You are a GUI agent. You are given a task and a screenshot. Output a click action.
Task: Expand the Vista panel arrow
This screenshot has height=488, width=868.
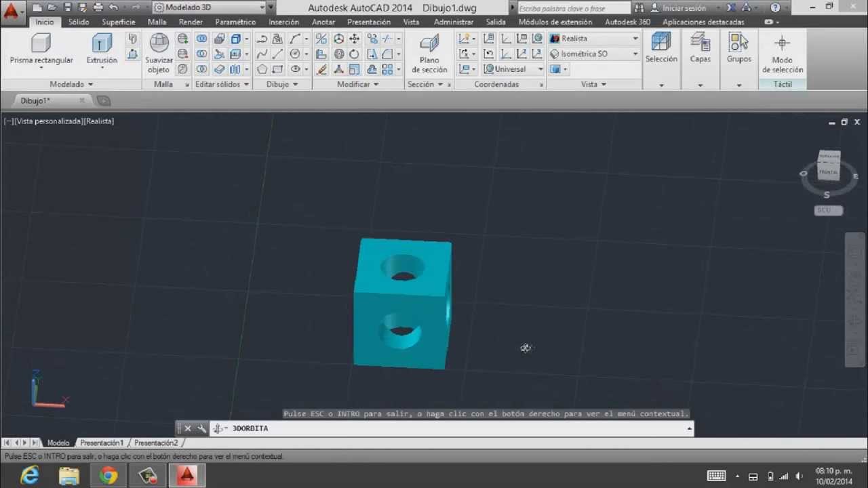[604, 85]
